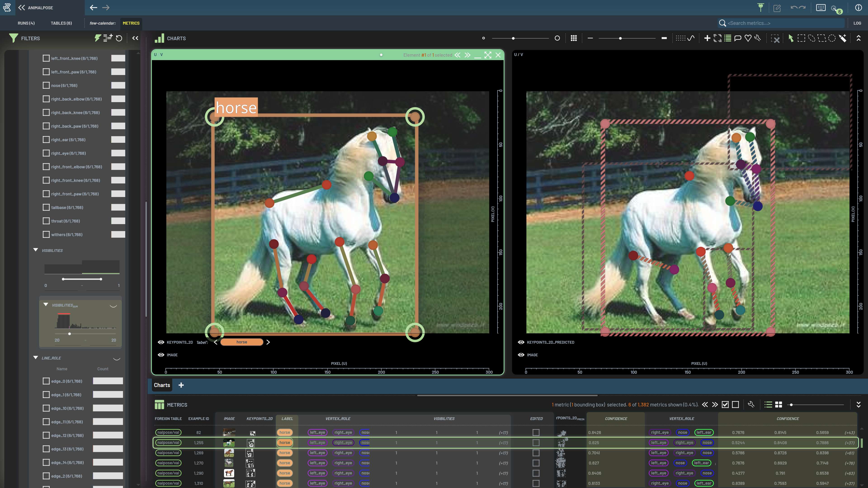Image resolution: width=868 pixels, height=488 pixels.
Task: Collapse the LINE_ROLE filter section
Action: 36,358
